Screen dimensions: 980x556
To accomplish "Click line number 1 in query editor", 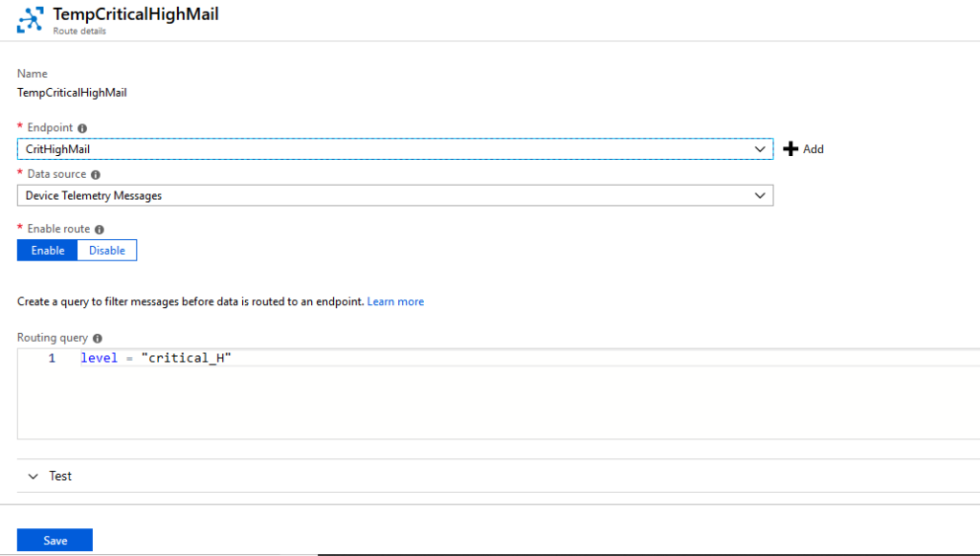I will pos(52,358).
